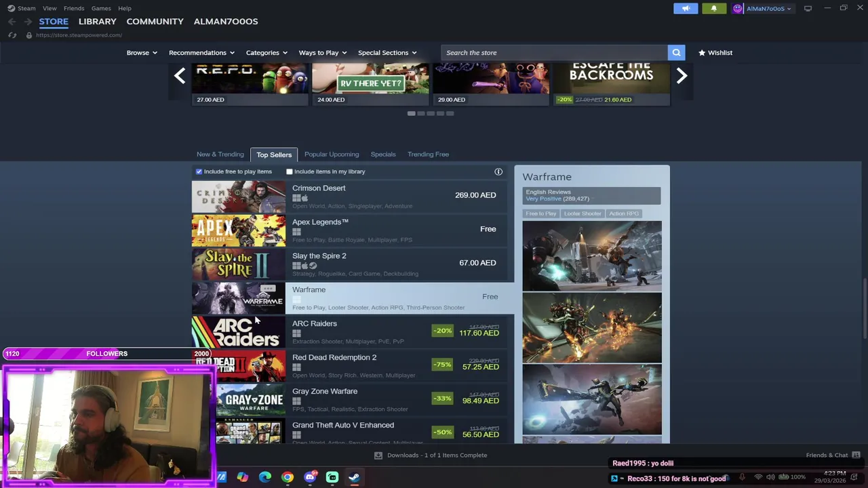Select the Trending Free tab
Viewport: 868px width, 488px height.
428,154
